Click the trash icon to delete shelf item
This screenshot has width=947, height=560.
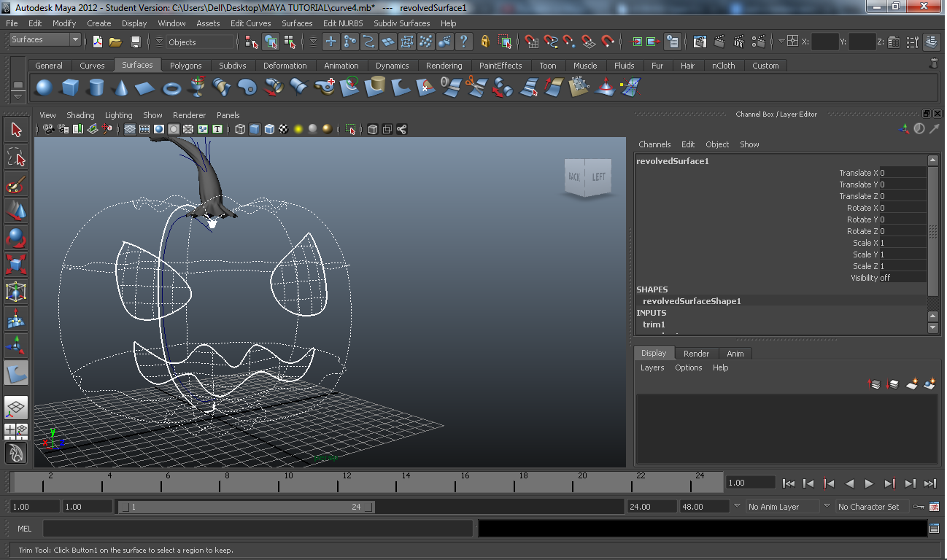click(x=933, y=64)
